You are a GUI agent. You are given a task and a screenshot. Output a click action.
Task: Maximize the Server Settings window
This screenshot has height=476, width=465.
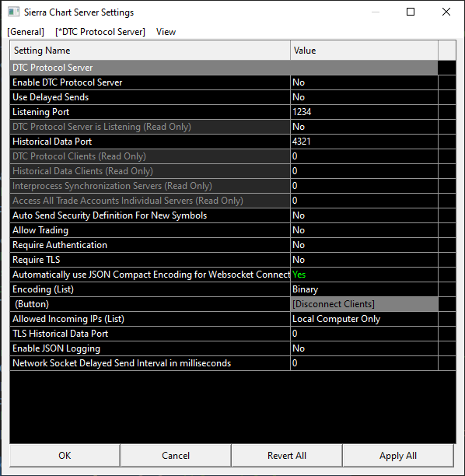[x=411, y=12]
